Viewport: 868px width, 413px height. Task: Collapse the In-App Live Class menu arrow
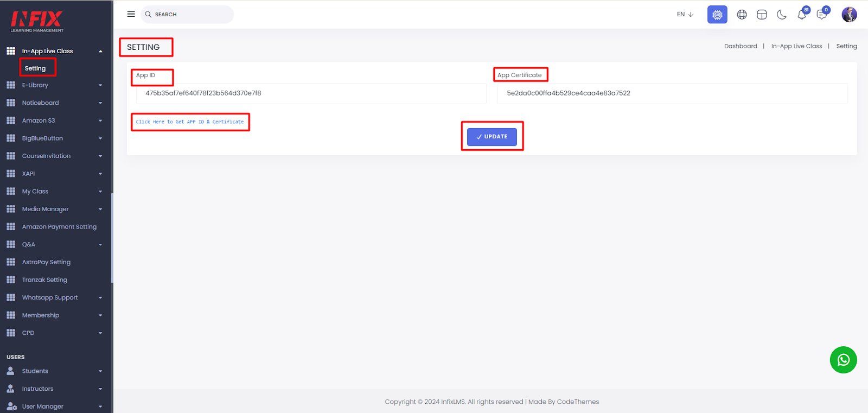coord(100,51)
